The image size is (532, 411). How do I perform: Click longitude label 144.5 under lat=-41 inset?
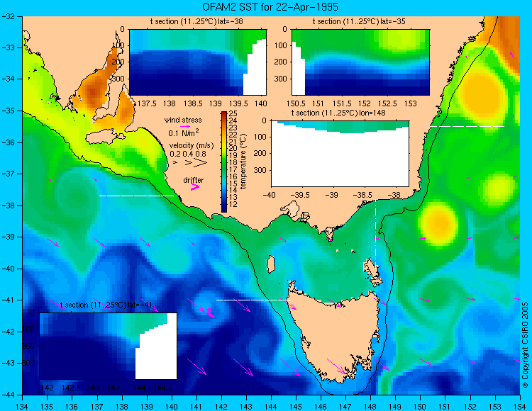coord(163,388)
